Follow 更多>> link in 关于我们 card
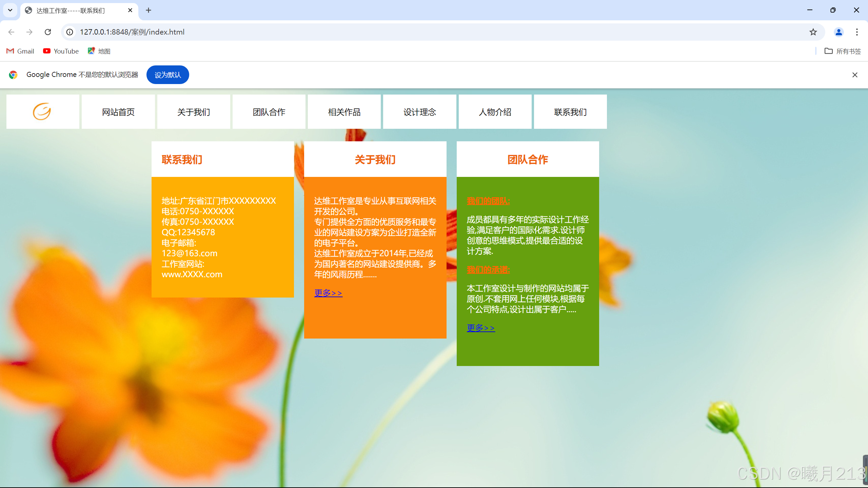868x488 pixels. click(x=328, y=293)
